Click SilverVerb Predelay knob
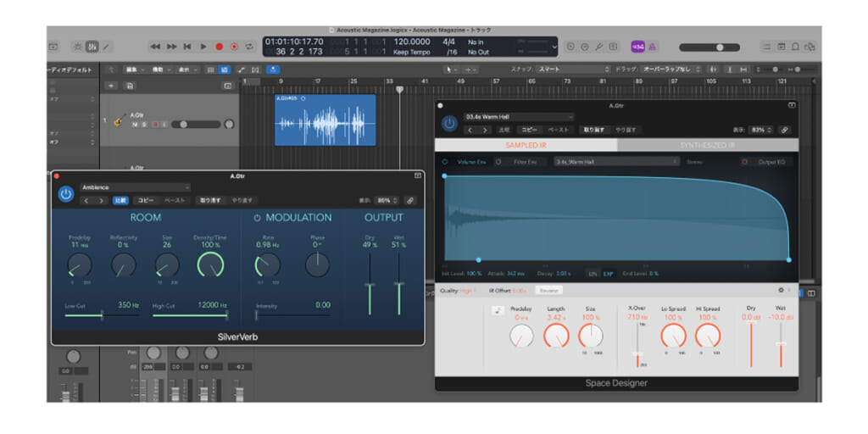Image resolution: width=868 pixels, height=434 pixels. point(79,265)
